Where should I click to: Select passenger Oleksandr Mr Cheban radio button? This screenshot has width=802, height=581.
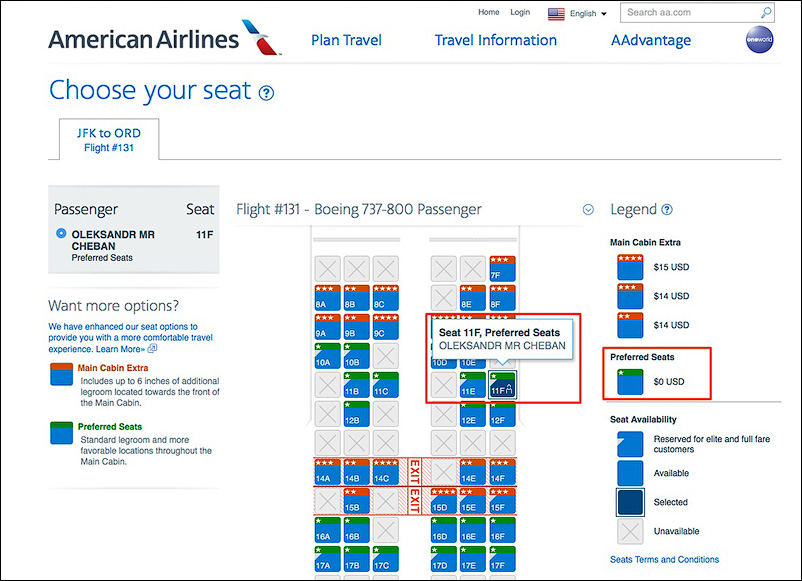[x=61, y=233]
